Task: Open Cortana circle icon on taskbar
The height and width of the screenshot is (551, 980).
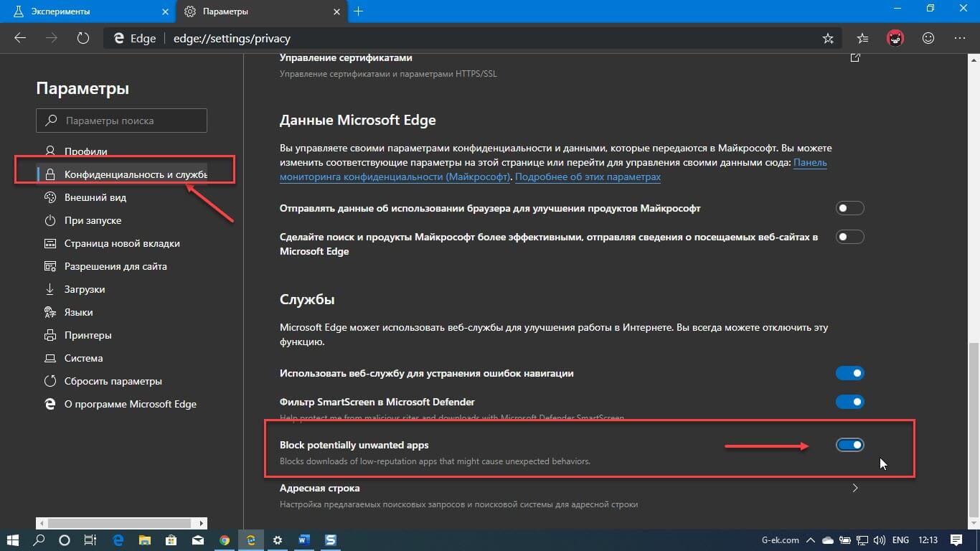Action: coord(65,540)
